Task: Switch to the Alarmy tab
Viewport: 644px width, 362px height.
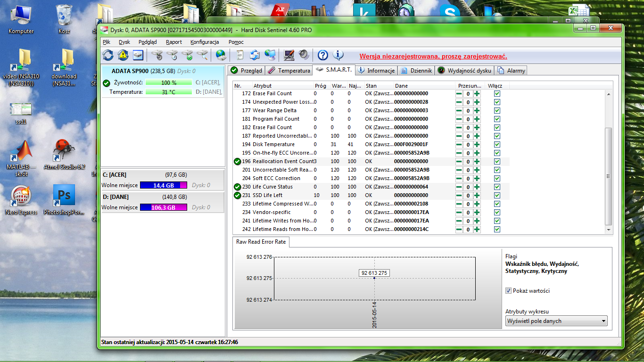Action: [511, 70]
